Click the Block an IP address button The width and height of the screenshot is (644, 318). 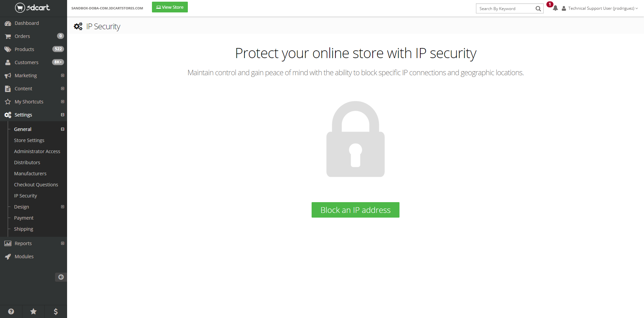[355, 210]
